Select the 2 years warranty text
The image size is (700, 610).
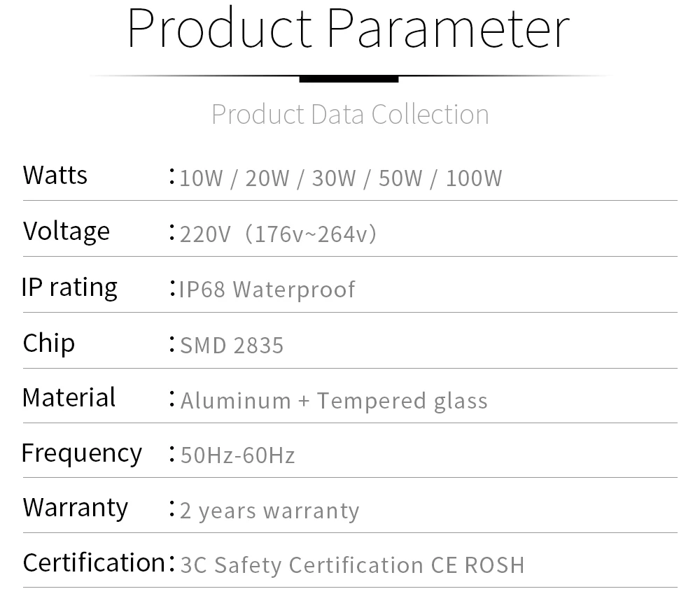click(269, 511)
